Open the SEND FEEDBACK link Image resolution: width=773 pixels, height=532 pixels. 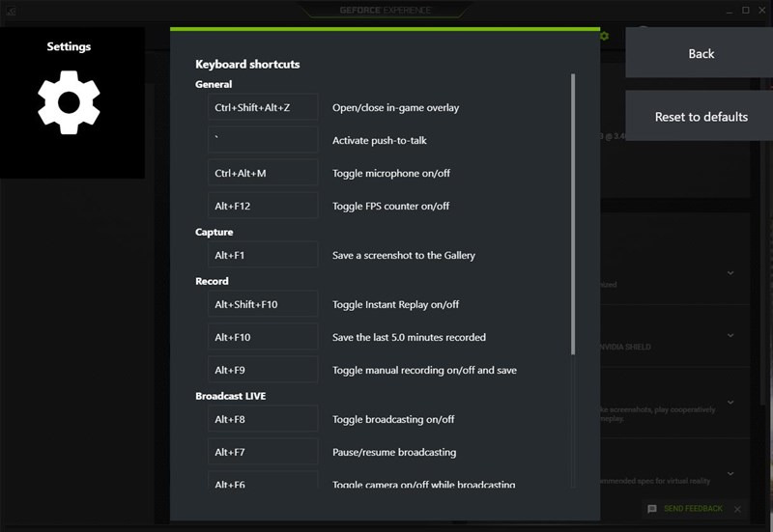[x=693, y=509]
